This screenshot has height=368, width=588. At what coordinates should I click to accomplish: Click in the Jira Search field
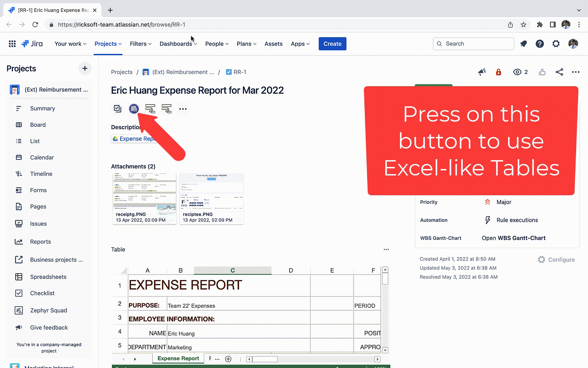click(x=473, y=44)
